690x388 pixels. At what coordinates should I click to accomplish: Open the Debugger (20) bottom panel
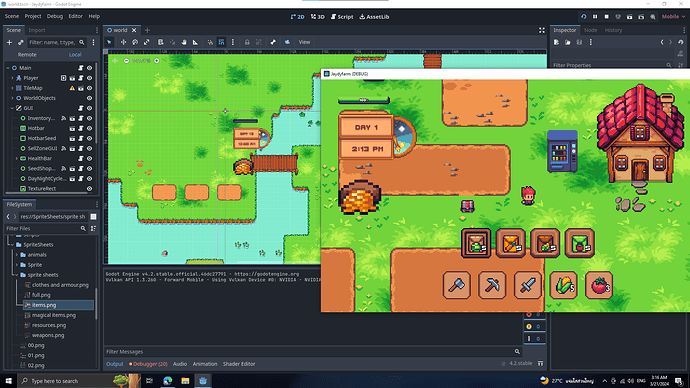148,364
